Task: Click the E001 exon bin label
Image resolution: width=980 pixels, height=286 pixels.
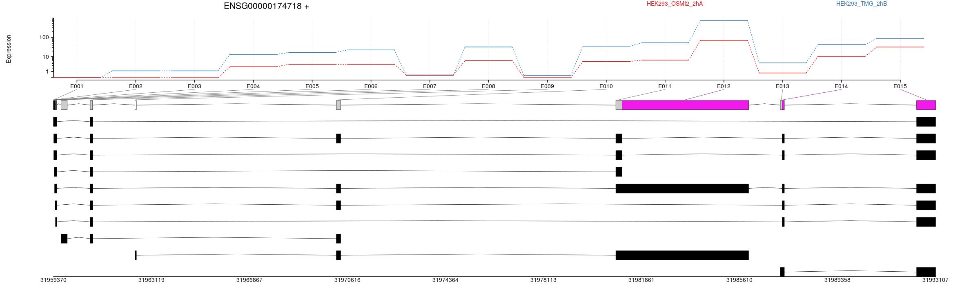Action: pos(77,86)
